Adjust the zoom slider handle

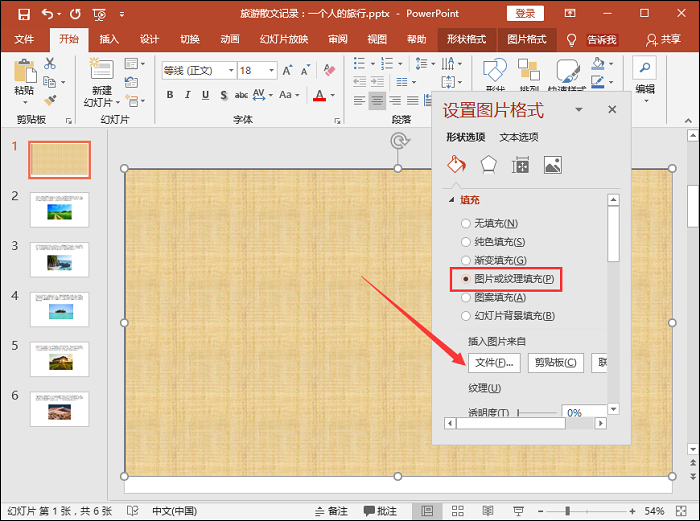click(568, 511)
